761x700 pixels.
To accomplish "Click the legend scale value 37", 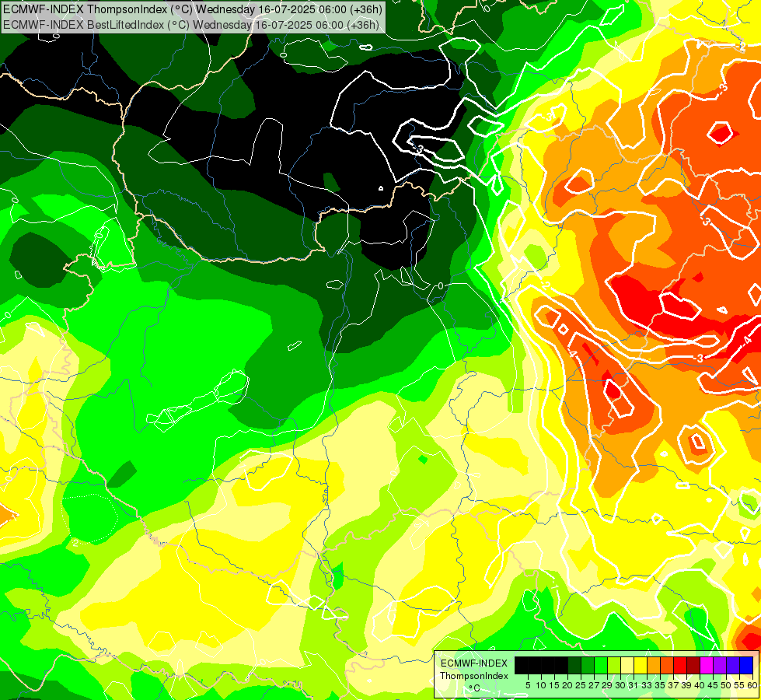I will tap(674, 685).
